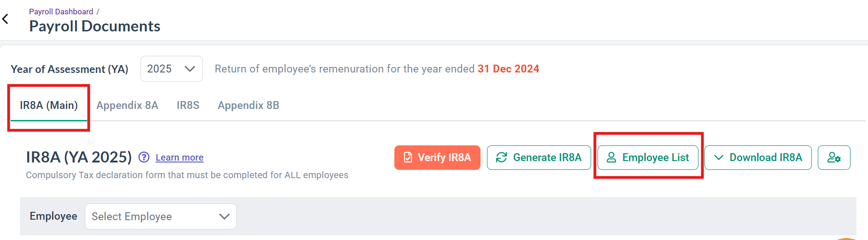Open the Year of Assessment 2025 dropdown
868x240 pixels.
tap(171, 69)
